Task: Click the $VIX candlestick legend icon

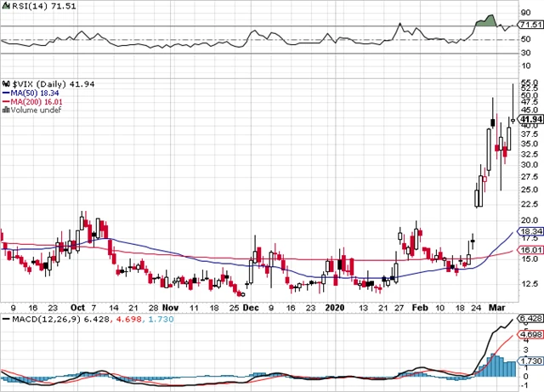Action: point(6,82)
